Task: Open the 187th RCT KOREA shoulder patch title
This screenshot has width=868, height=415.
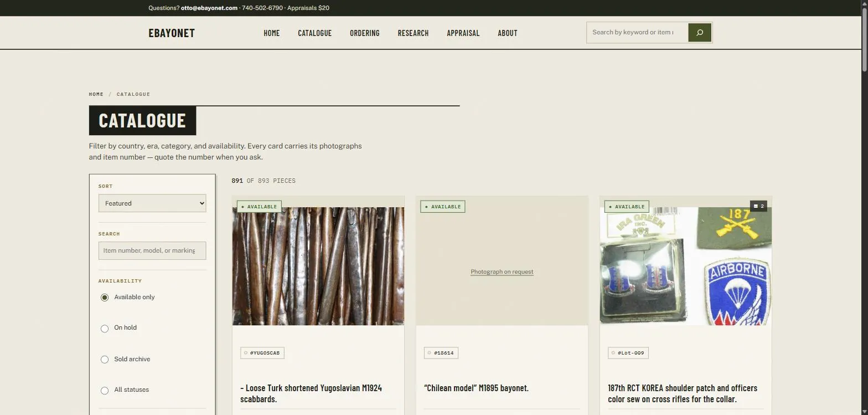Action: [683, 393]
